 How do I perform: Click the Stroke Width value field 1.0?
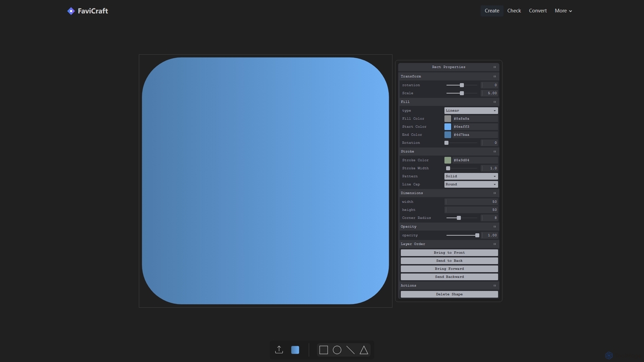point(490,168)
